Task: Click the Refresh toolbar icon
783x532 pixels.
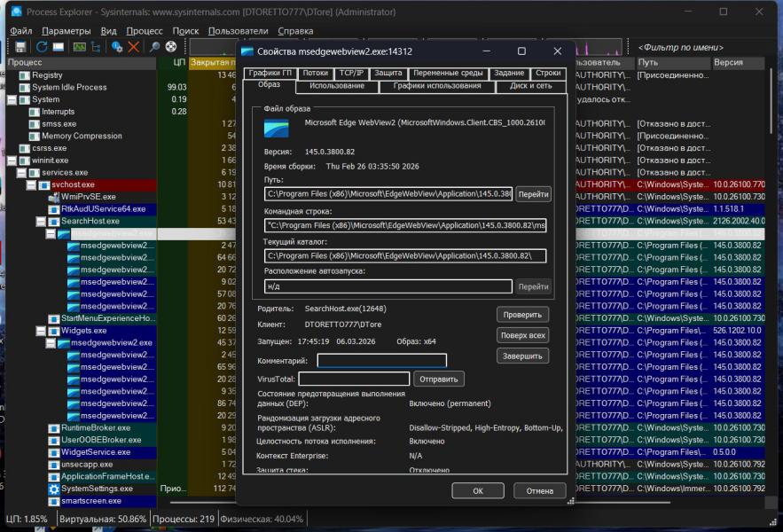Action: tap(41, 46)
